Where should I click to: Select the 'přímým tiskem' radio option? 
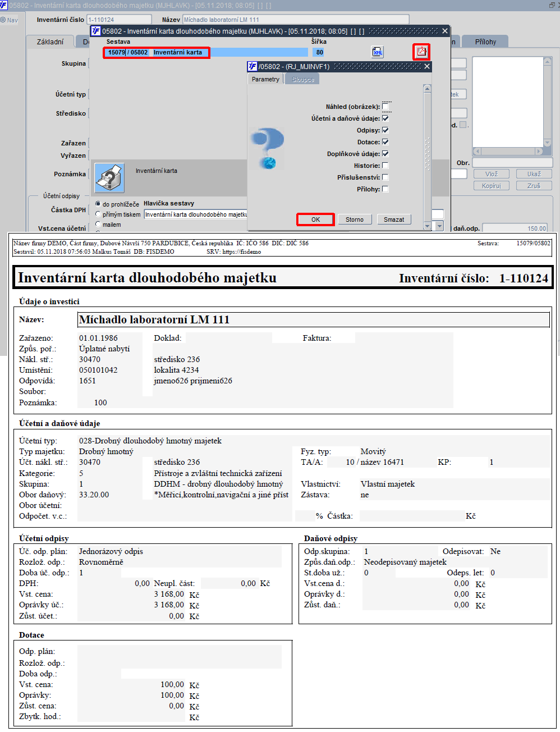point(98,214)
